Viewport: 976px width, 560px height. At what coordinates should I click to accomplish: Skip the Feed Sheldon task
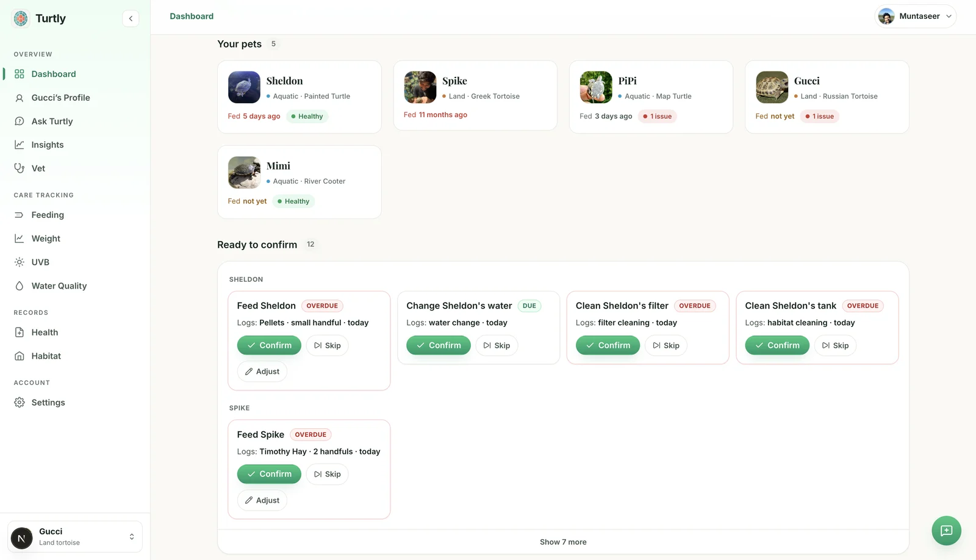pos(328,345)
